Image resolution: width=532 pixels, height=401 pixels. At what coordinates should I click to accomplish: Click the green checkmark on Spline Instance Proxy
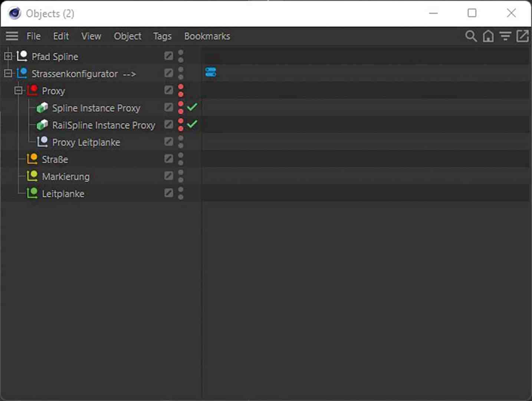click(x=193, y=107)
